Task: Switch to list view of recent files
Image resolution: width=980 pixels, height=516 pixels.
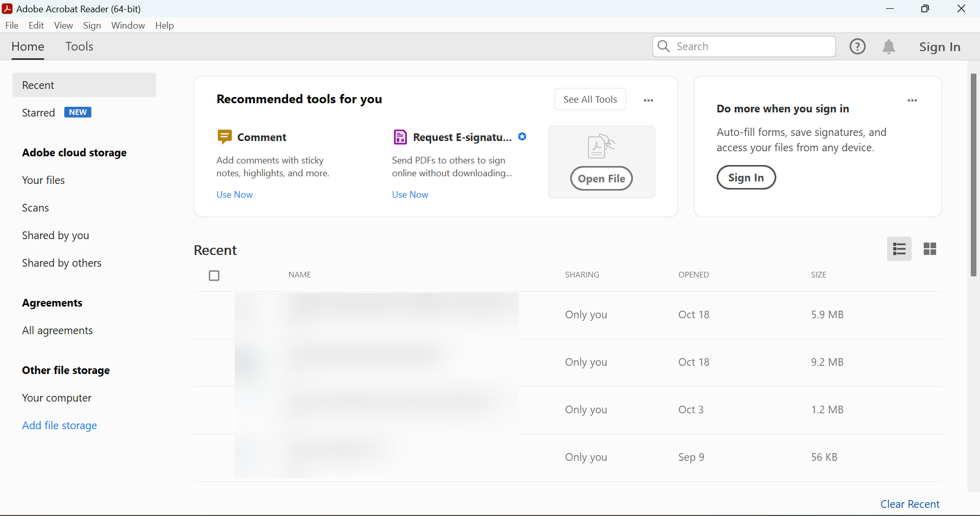Action: (x=899, y=249)
